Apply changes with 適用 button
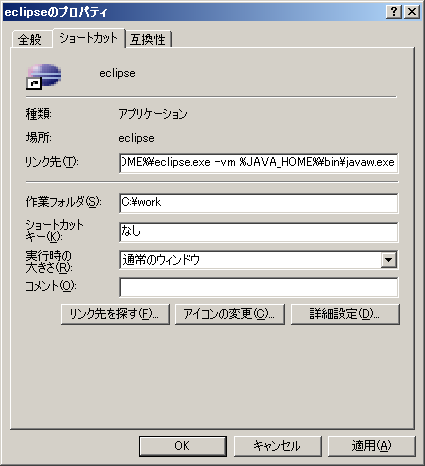The image size is (425, 466). click(x=372, y=446)
